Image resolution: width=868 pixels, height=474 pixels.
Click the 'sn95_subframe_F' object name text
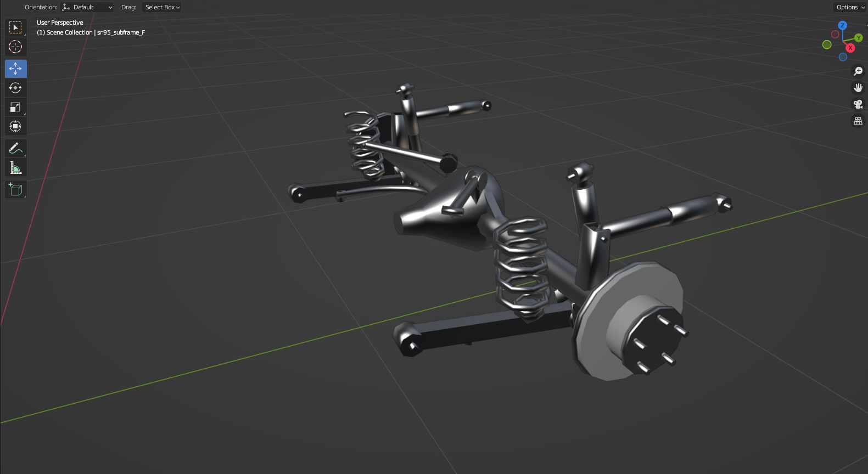click(x=121, y=32)
